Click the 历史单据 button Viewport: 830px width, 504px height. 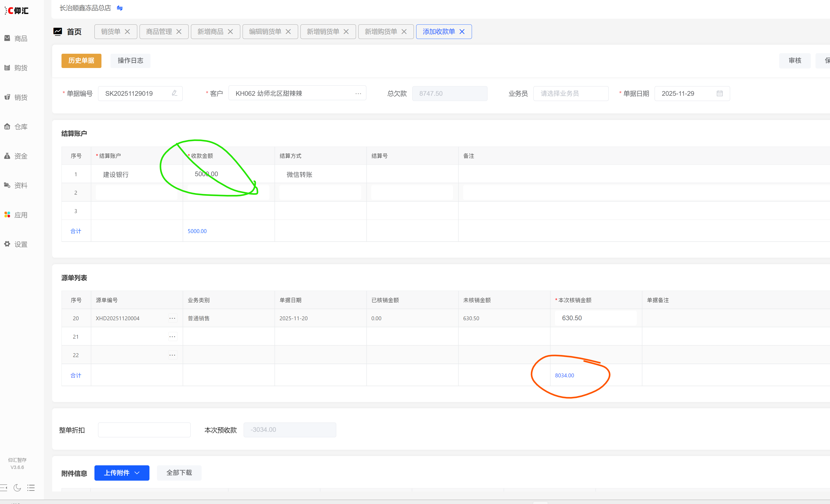point(81,61)
